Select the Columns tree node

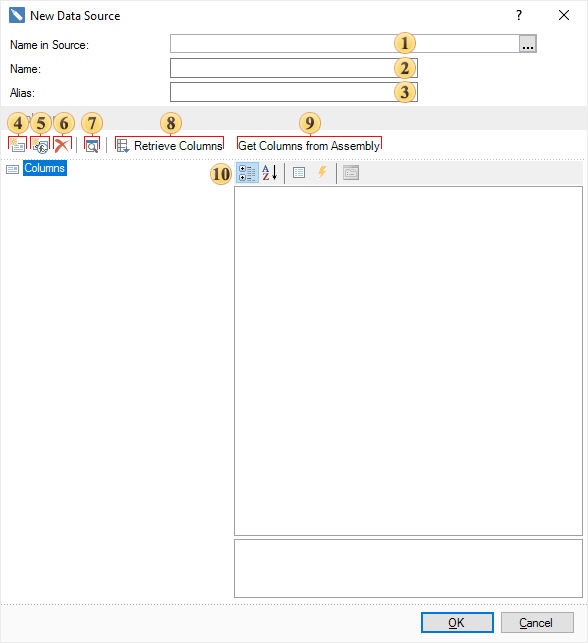point(44,168)
